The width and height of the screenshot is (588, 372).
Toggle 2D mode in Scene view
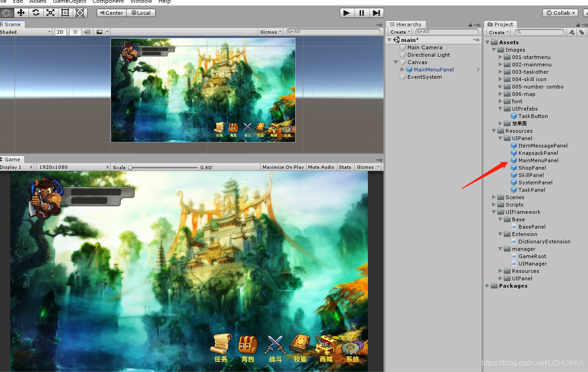(x=60, y=32)
